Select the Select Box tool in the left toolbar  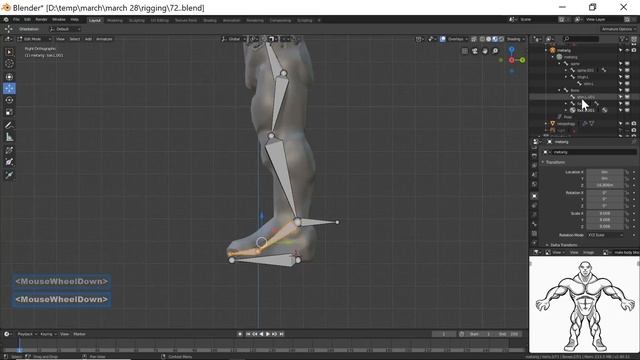click(9, 52)
